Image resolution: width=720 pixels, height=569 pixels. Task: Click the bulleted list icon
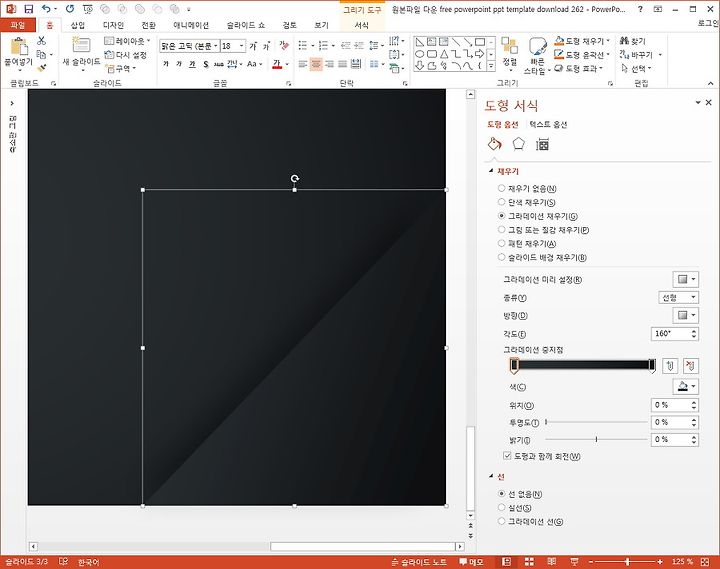tap(303, 45)
